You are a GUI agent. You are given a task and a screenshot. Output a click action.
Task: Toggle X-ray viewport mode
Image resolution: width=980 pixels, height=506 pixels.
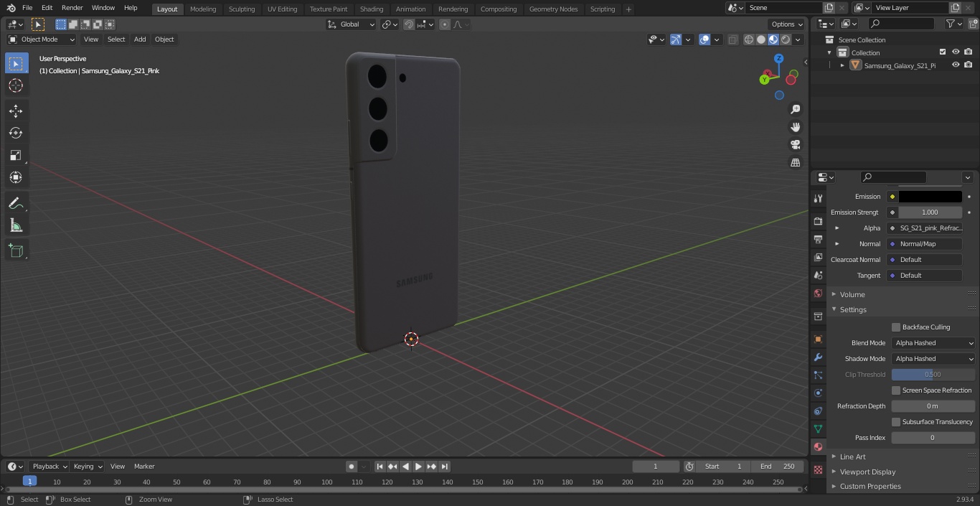732,39
